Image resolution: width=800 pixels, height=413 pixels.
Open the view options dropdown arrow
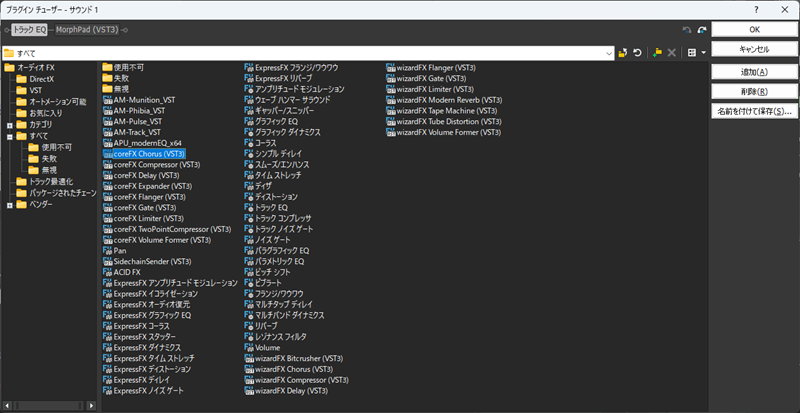(x=703, y=52)
